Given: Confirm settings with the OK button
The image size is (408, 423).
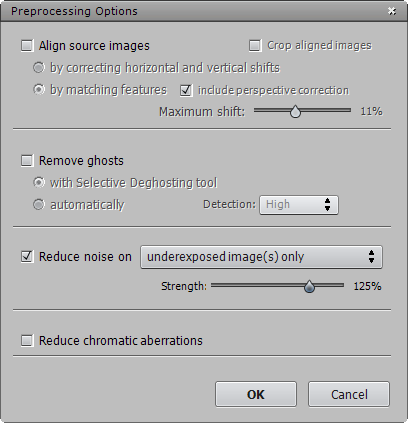Looking at the screenshot, I should tap(256, 394).
